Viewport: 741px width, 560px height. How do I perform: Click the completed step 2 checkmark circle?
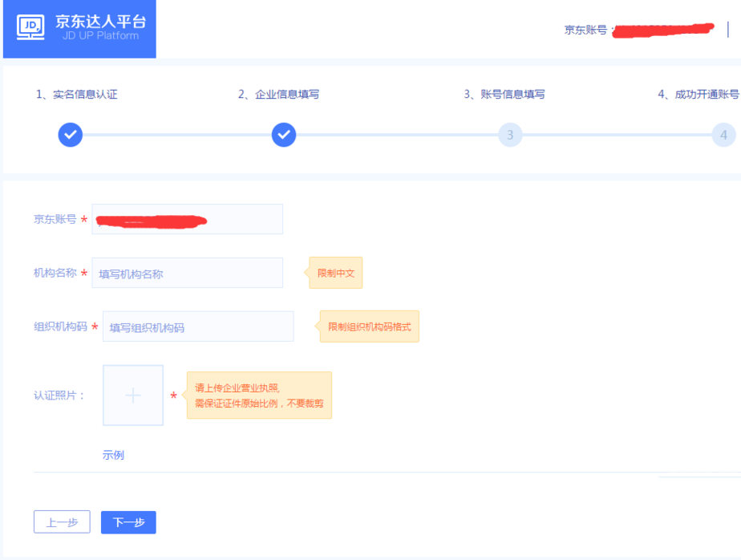coord(284,135)
